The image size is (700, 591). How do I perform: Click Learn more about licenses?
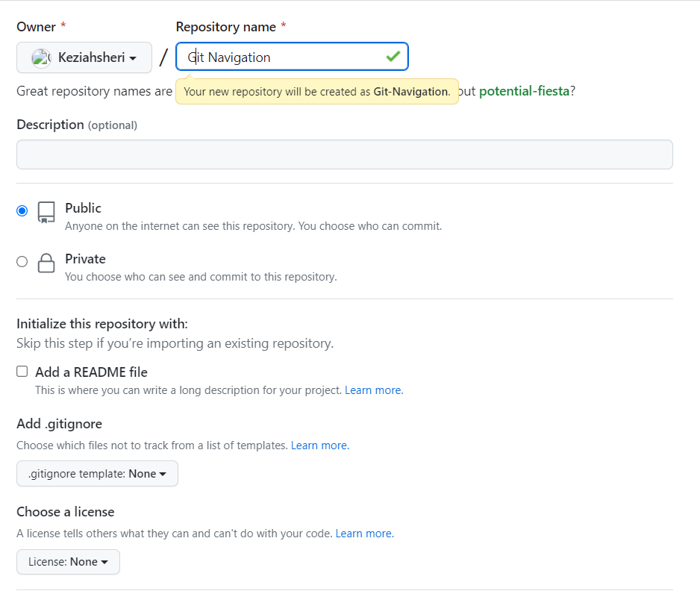363,533
